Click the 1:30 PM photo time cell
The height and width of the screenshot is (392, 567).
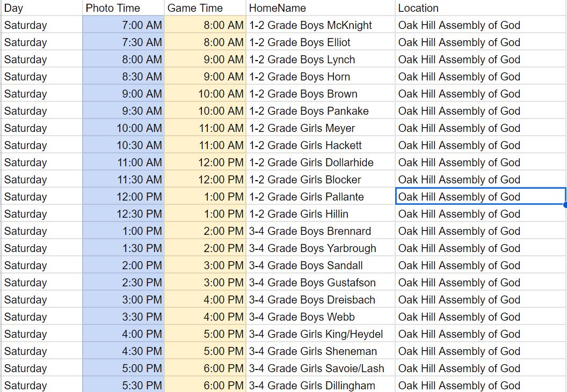(123, 248)
